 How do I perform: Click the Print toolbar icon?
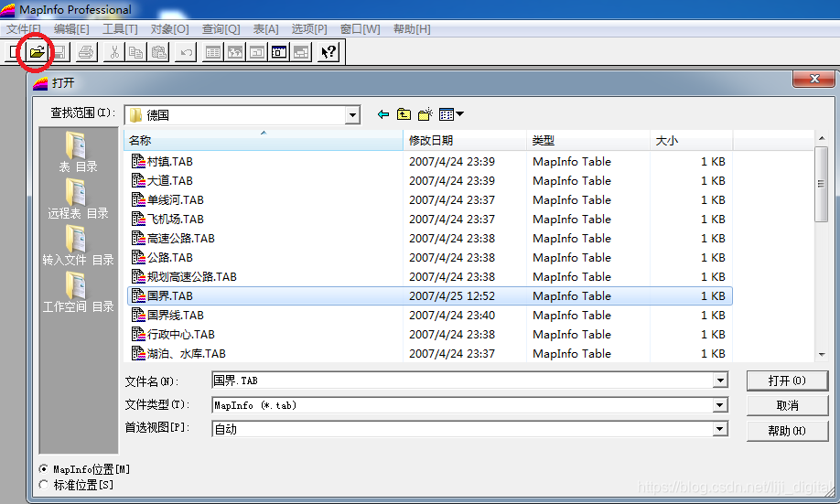pyautogui.click(x=86, y=52)
